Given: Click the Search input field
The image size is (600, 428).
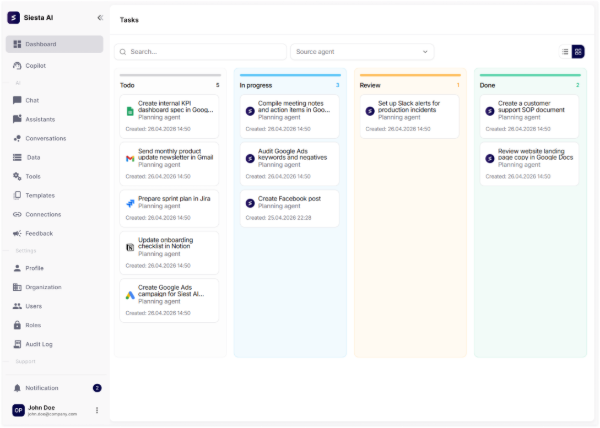Looking at the screenshot, I should pos(200,51).
